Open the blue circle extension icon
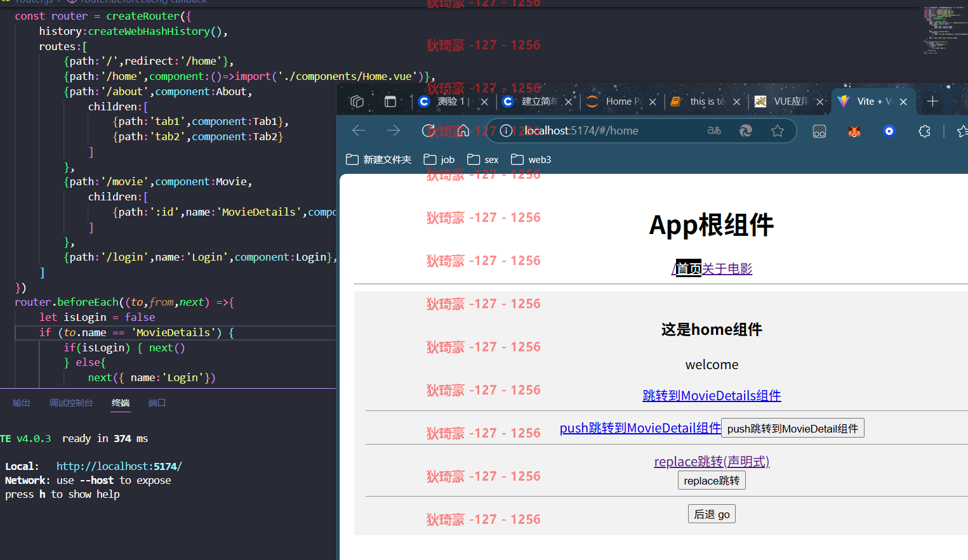Image resolution: width=968 pixels, height=560 pixels. tap(889, 131)
